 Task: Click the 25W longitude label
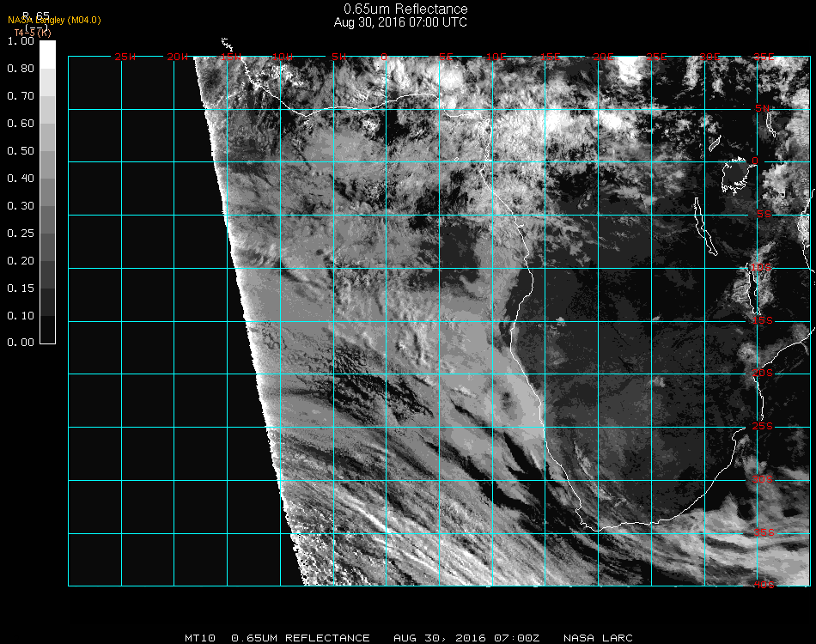(125, 58)
